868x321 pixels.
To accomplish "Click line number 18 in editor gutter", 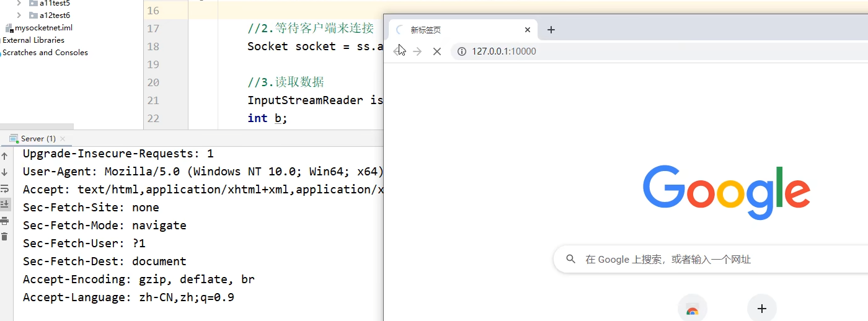I will click(x=153, y=46).
